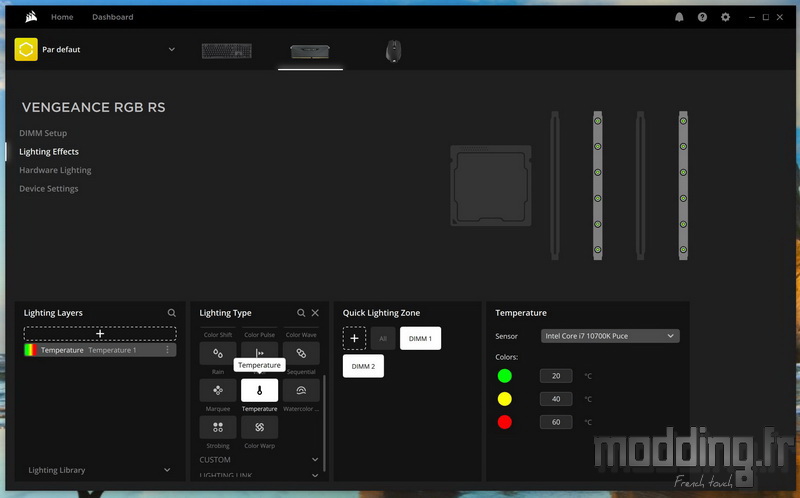Open the Lighting Effects section
This screenshot has height=498, width=800.
click(x=49, y=152)
